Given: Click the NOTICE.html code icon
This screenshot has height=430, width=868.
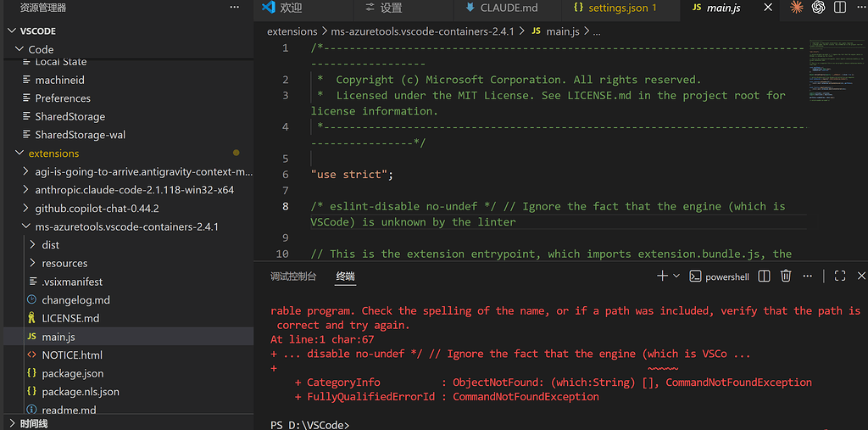Looking at the screenshot, I should point(31,355).
